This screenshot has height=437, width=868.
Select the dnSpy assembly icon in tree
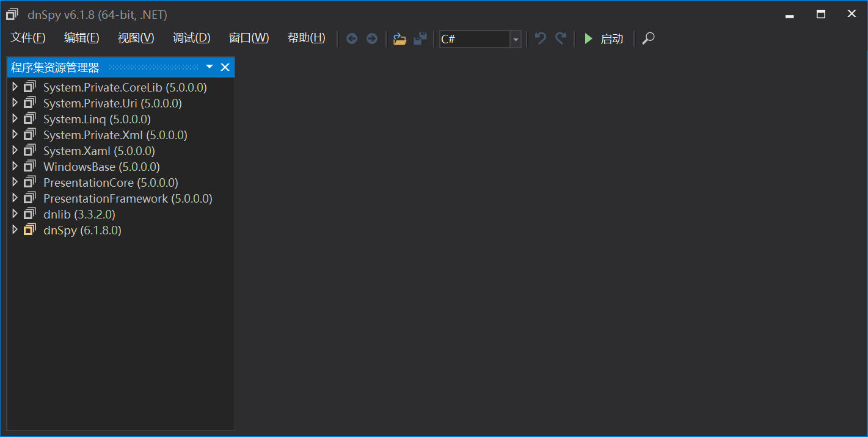click(29, 230)
